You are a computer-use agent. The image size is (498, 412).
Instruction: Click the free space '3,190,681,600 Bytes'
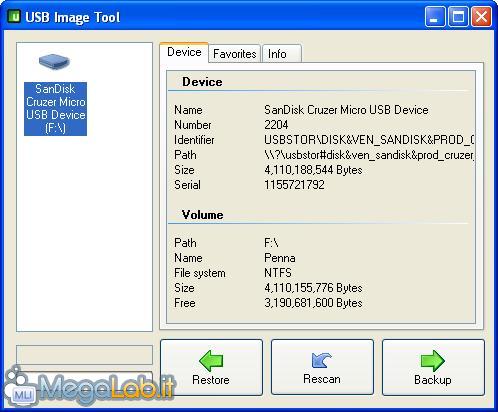coord(313,303)
